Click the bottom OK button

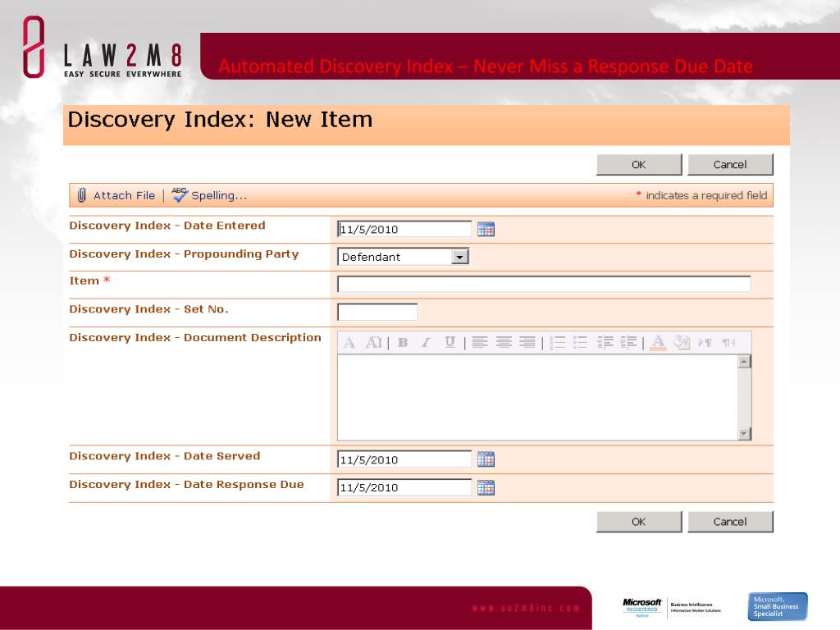(x=638, y=522)
